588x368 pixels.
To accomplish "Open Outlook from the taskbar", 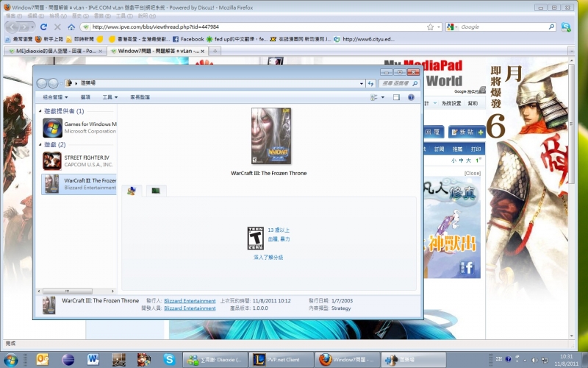I will coord(43,360).
